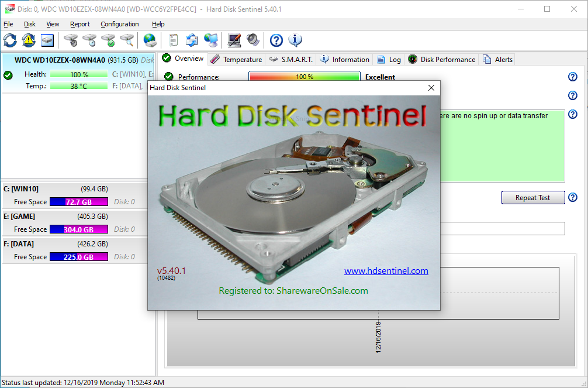Open the www.hdsentinel.com link
The image size is (588, 388).
point(386,271)
